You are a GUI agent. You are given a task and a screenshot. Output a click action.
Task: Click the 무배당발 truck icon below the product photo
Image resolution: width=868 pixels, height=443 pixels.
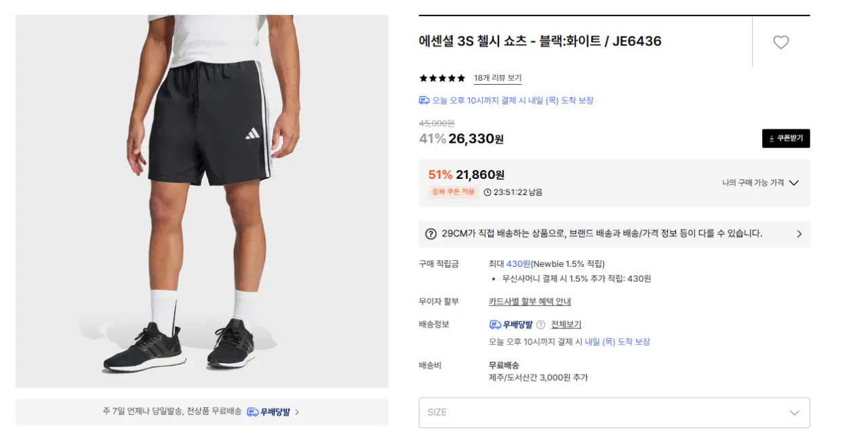254,412
